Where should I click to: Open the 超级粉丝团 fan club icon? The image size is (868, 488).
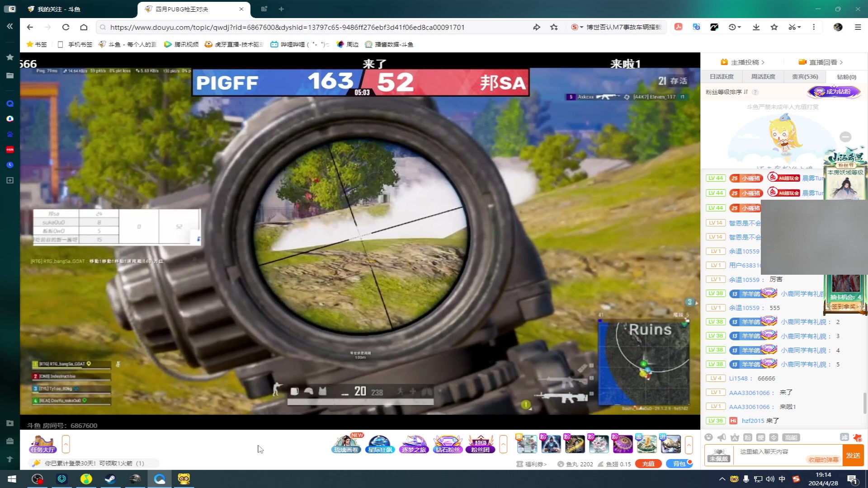point(481,444)
